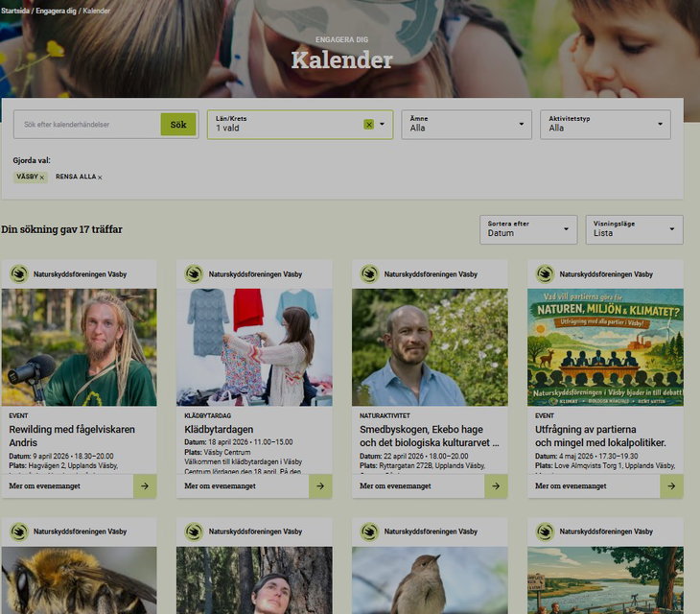Image resolution: width=700 pixels, height=614 pixels.
Task: Click RENSA ALLA to clear filters
Action: (x=79, y=177)
